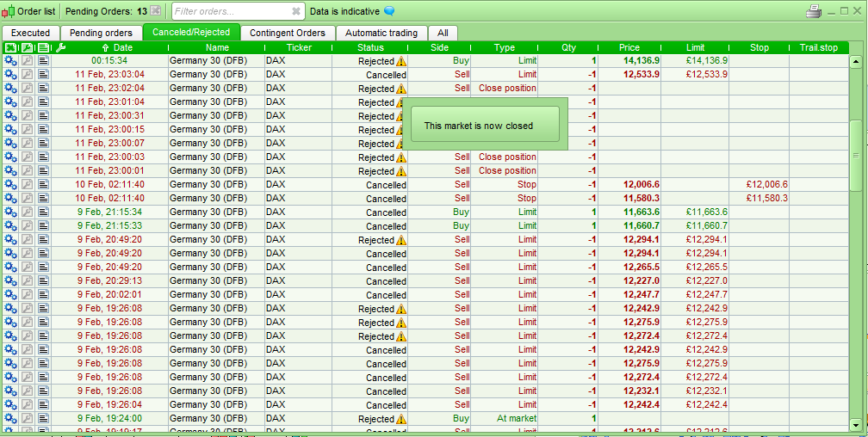Screen dimensions: 868x437
Task: Click the wrench icon for the 9 Feb 20:02:01 order
Action: tap(28, 294)
